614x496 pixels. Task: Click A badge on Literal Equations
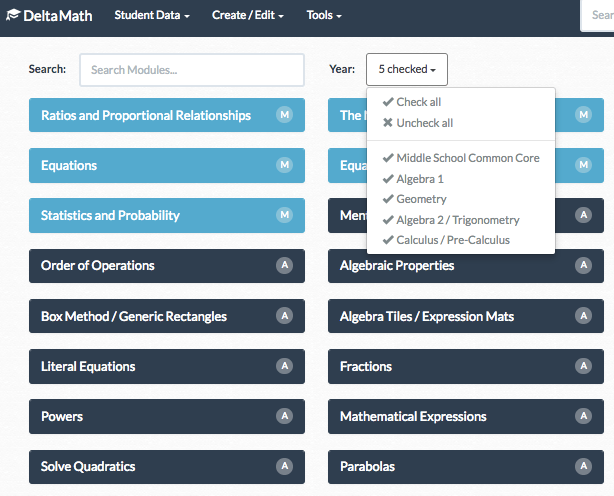click(284, 366)
